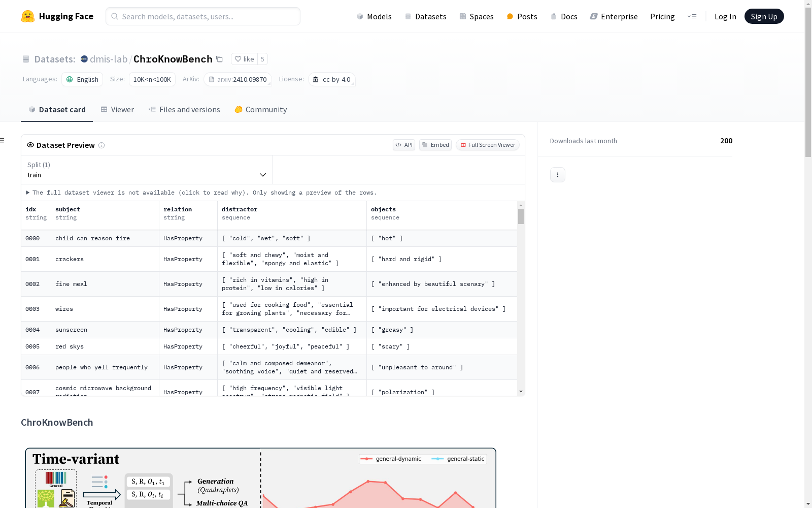Click the objects cell containing "hot"

tap(442, 238)
